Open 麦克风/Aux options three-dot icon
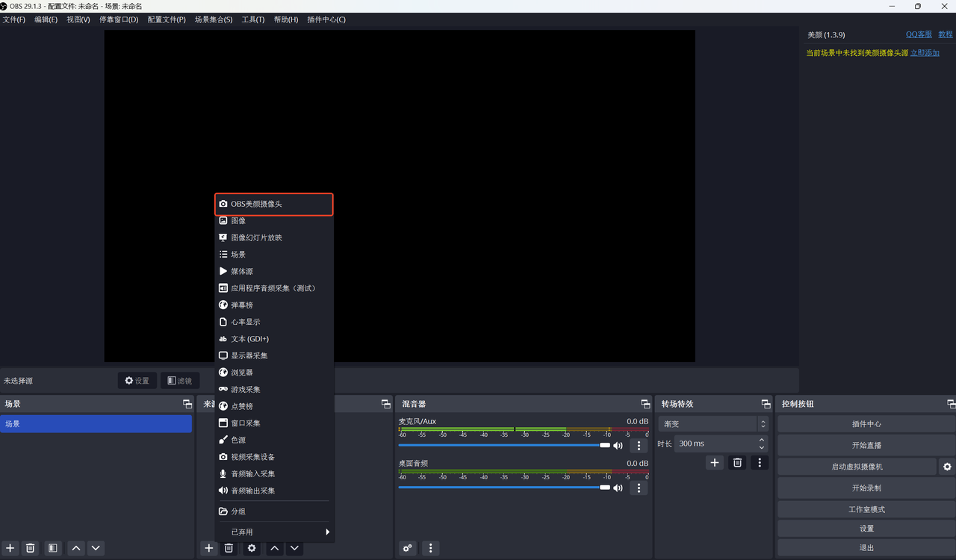Screen dimensions: 956x560 point(638,445)
